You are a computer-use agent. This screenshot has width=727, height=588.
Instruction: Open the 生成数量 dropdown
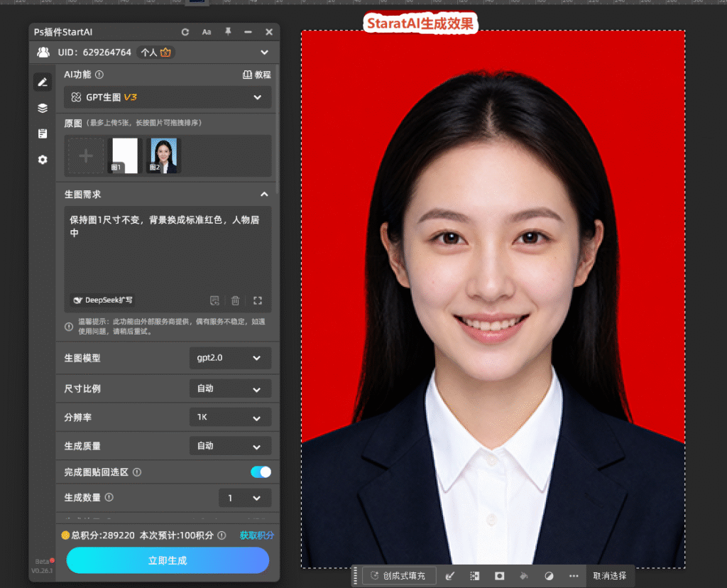(x=245, y=498)
